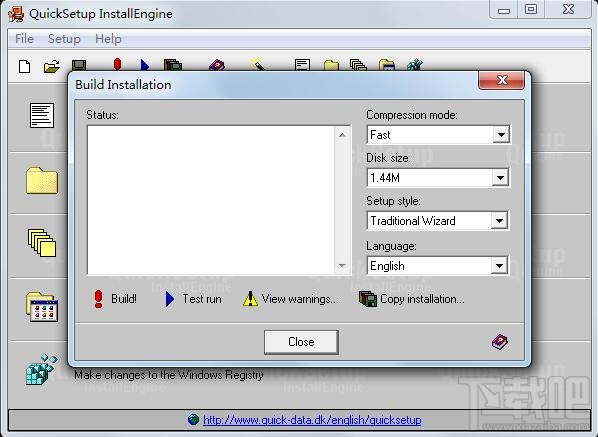Maximize the QuickSetup InstallEngine window
Image resolution: width=598 pixels, height=437 pixels.
[531, 10]
